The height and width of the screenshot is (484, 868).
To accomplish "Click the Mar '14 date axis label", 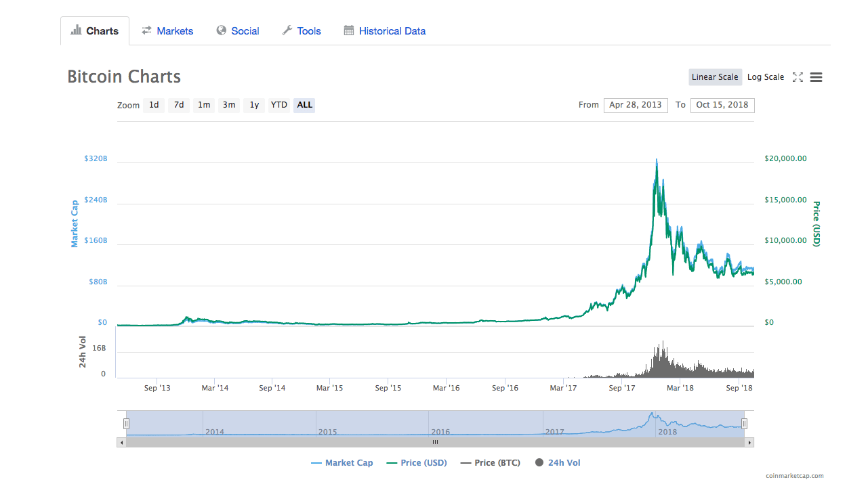I will point(215,388).
